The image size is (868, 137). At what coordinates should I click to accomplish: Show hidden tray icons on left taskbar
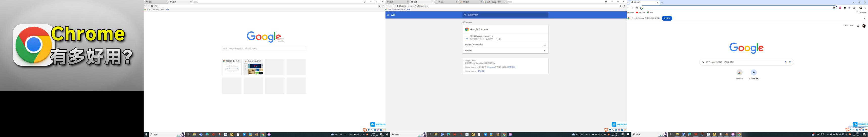pyautogui.click(x=345, y=134)
